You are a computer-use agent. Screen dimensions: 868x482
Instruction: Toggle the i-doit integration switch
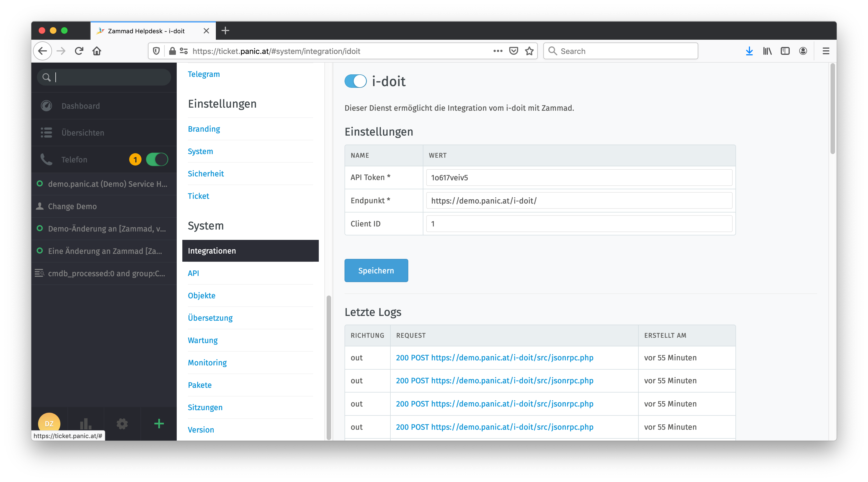pyautogui.click(x=355, y=81)
